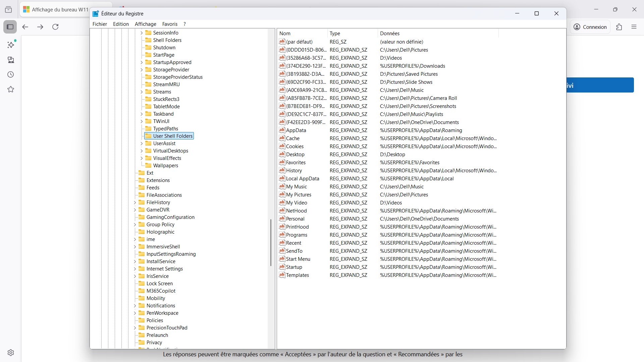The image size is (644, 362).
Task: Expand the SessionInfo key
Action: point(142,33)
